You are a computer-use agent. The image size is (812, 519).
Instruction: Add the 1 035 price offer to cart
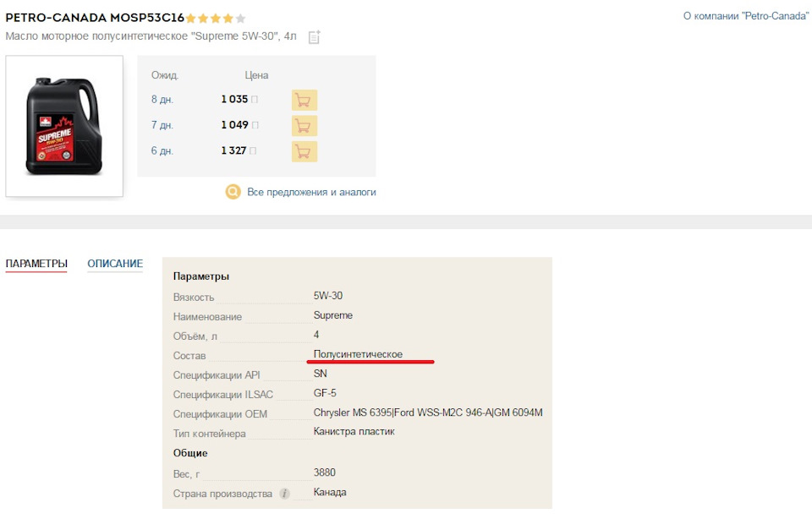coord(304,100)
